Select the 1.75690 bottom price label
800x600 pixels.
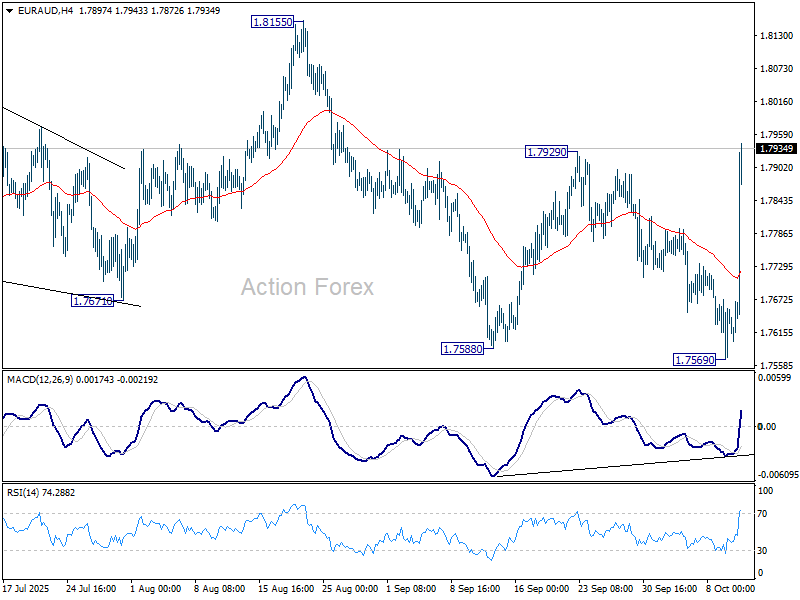694,360
